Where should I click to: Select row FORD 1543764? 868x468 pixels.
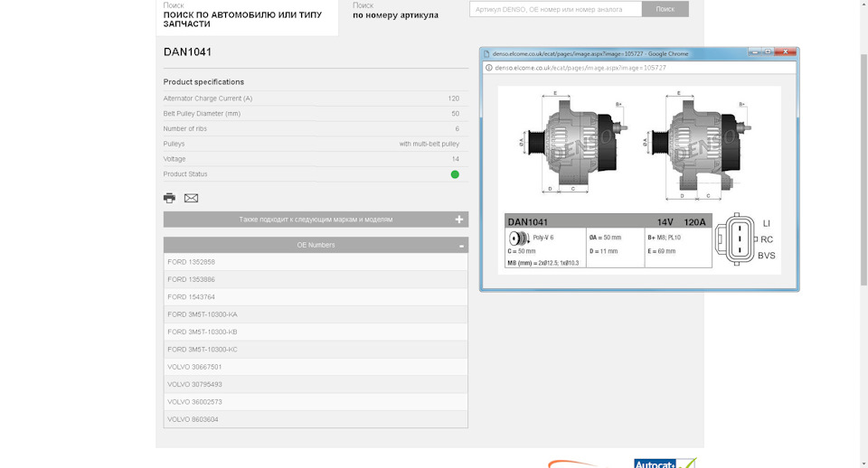(316, 297)
